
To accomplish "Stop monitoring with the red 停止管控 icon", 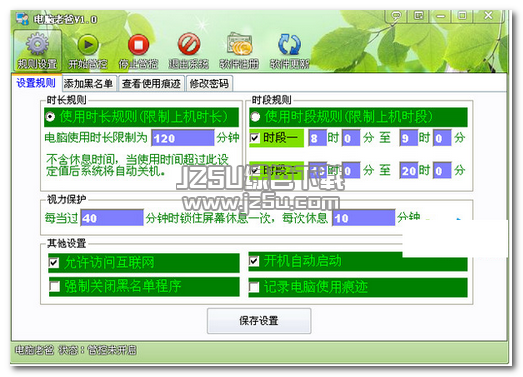I will [138, 44].
